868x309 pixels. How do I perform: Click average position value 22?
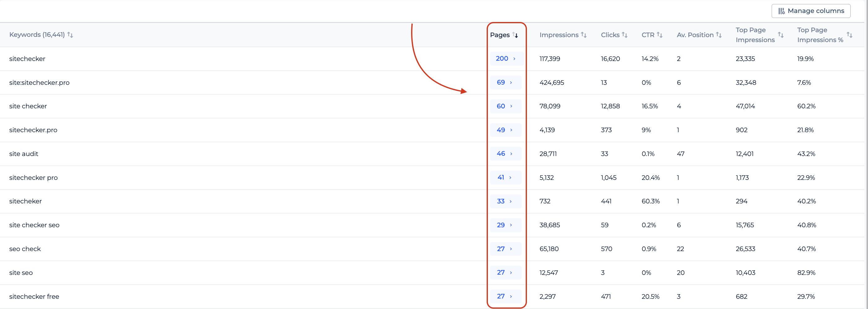tap(680, 249)
